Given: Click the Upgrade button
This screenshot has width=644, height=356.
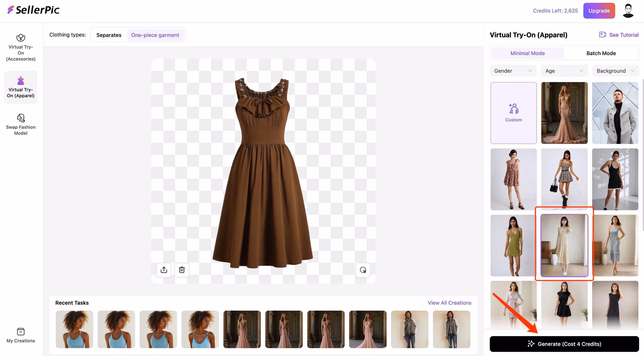Looking at the screenshot, I should point(599,11).
